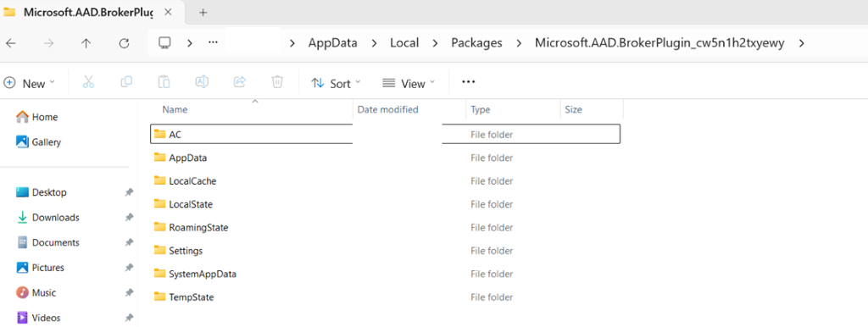Expand chevron between Local and Packages

(435, 43)
